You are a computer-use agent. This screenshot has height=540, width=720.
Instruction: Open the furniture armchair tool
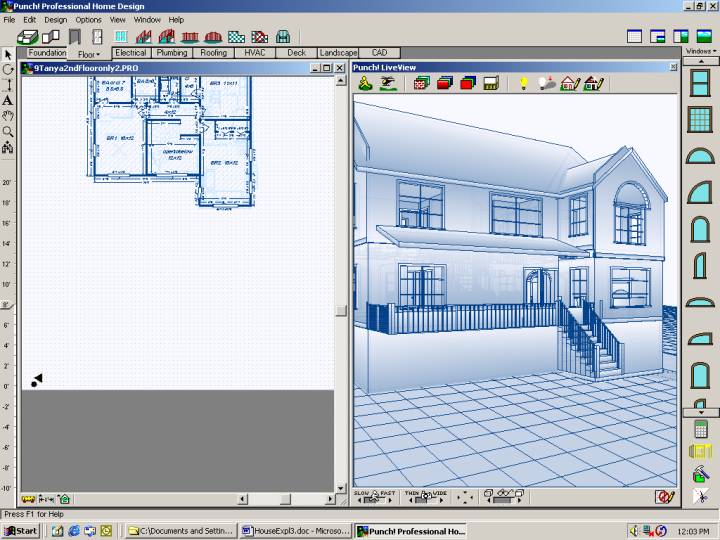click(283, 37)
